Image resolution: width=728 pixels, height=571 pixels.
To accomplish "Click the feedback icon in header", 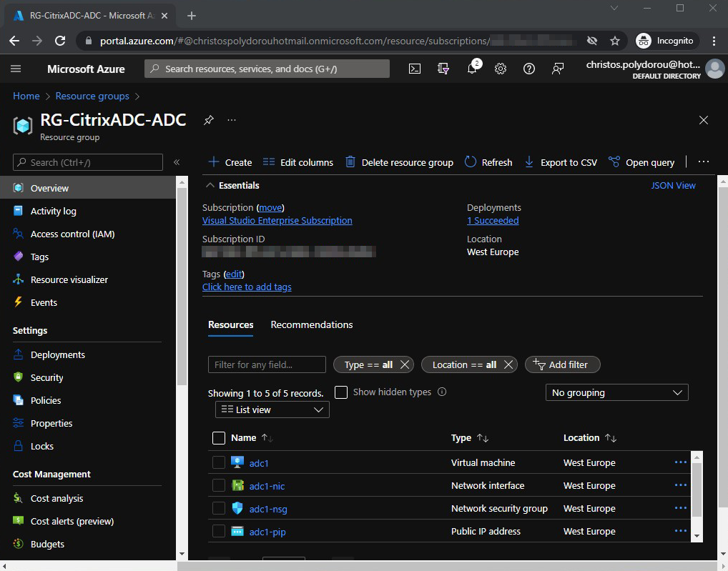I will point(558,69).
